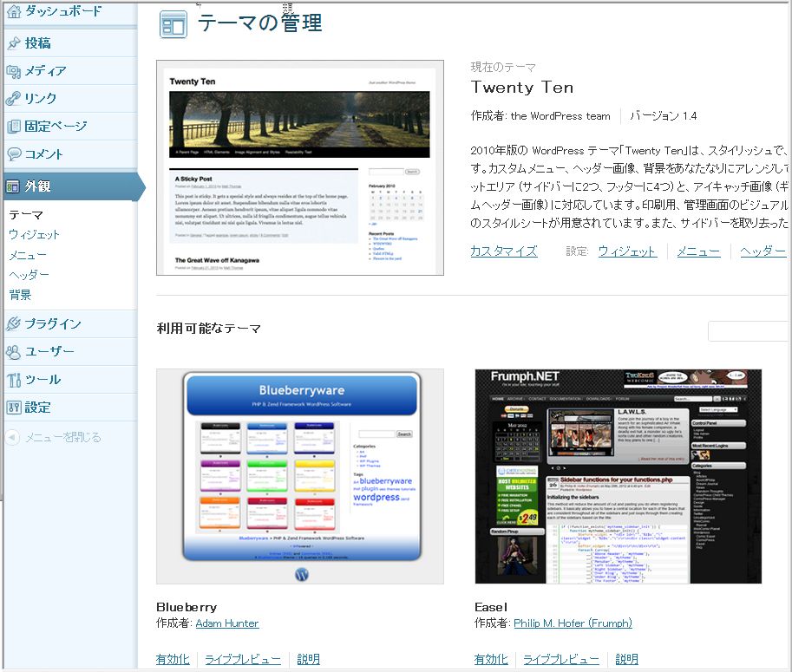Image resolution: width=792 pixels, height=672 pixels.
Task: Click the Dashboard house icon in sidebar
Action: [13, 11]
